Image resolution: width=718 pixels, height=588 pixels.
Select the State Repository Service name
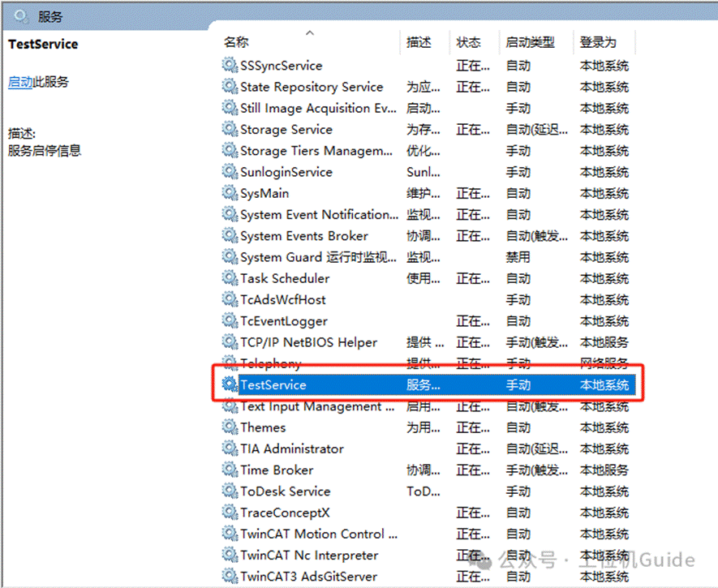click(x=312, y=87)
